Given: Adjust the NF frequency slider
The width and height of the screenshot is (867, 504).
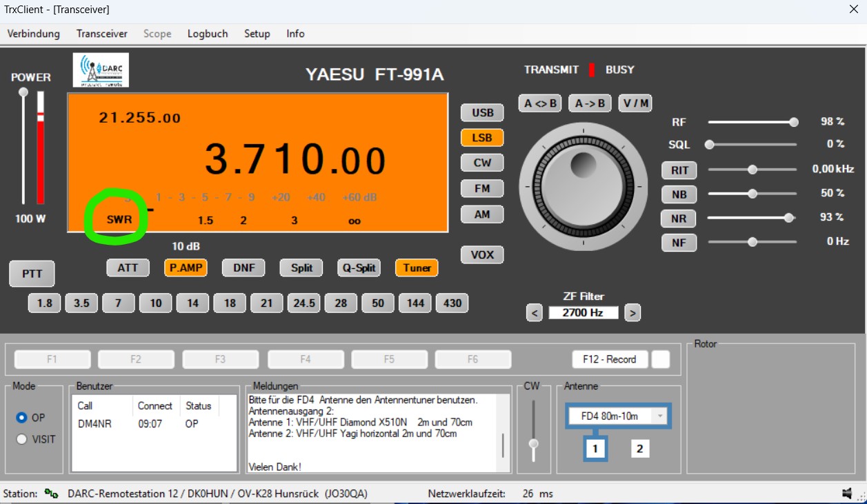Looking at the screenshot, I should (x=753, y=242).
